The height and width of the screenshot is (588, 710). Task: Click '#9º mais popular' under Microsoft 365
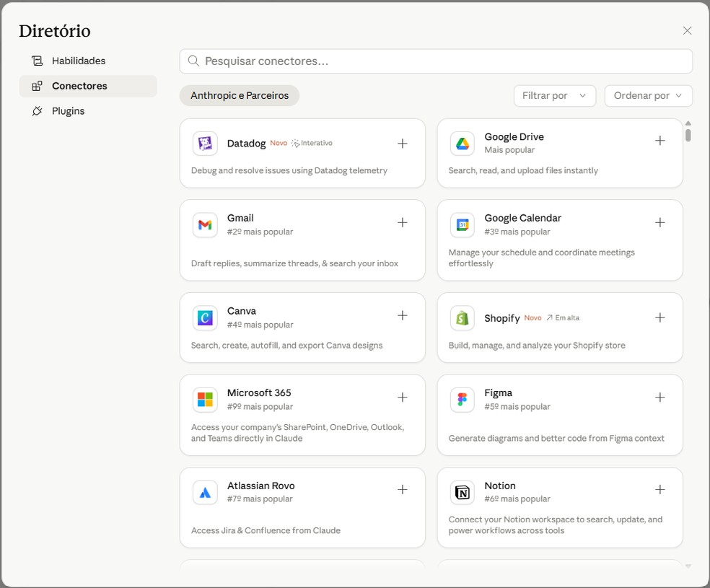pyautogui.click(x=260, y=406)
